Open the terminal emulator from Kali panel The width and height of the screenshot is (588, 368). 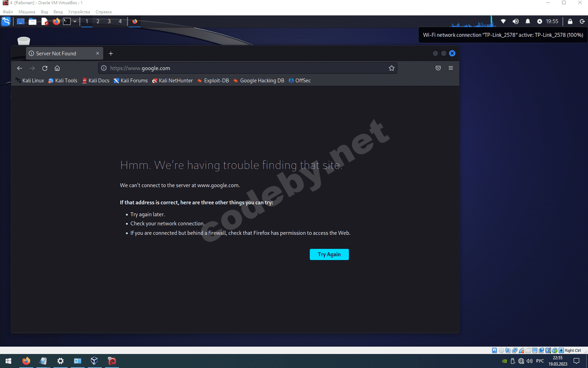[67, 21]
